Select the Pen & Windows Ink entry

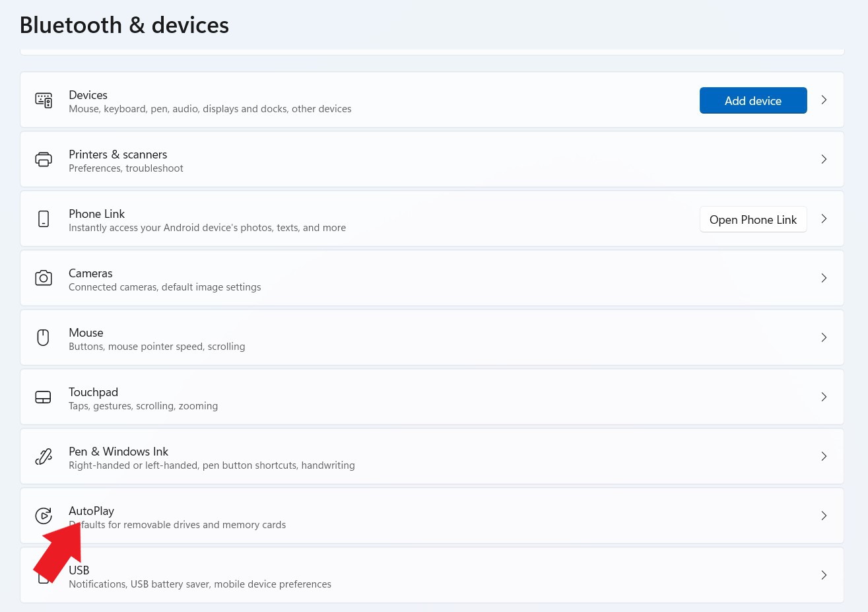click(119, 452)
